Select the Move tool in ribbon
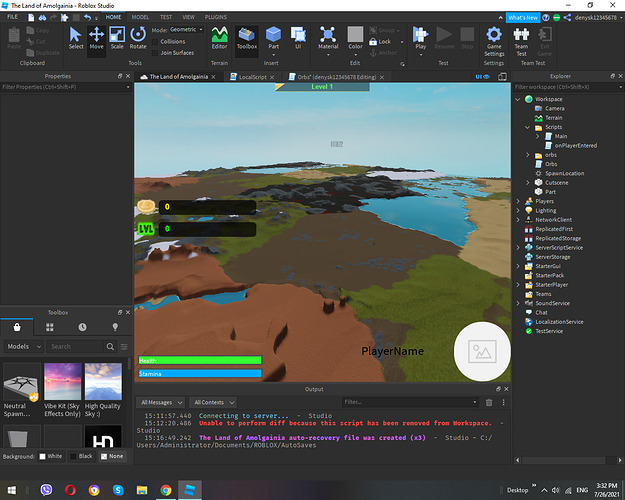This screenshot has height=500, width=625. pyautogui.click(x=97, y=38)
